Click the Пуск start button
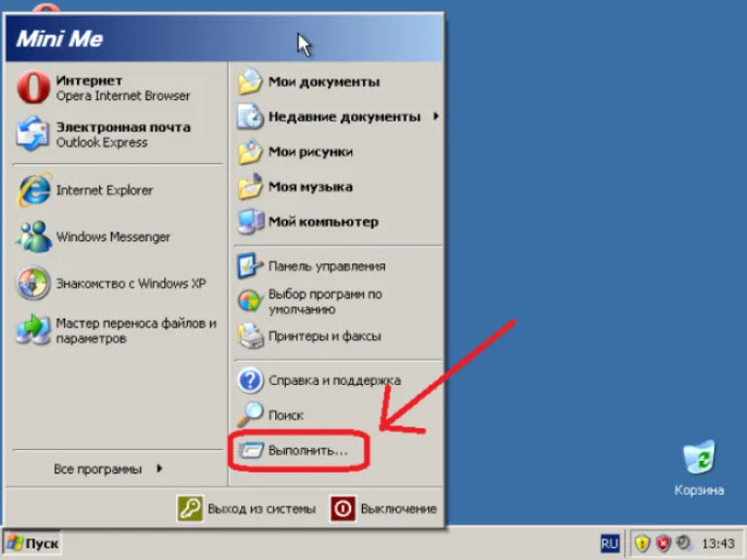747x560 pixels. tap(32, 543)
